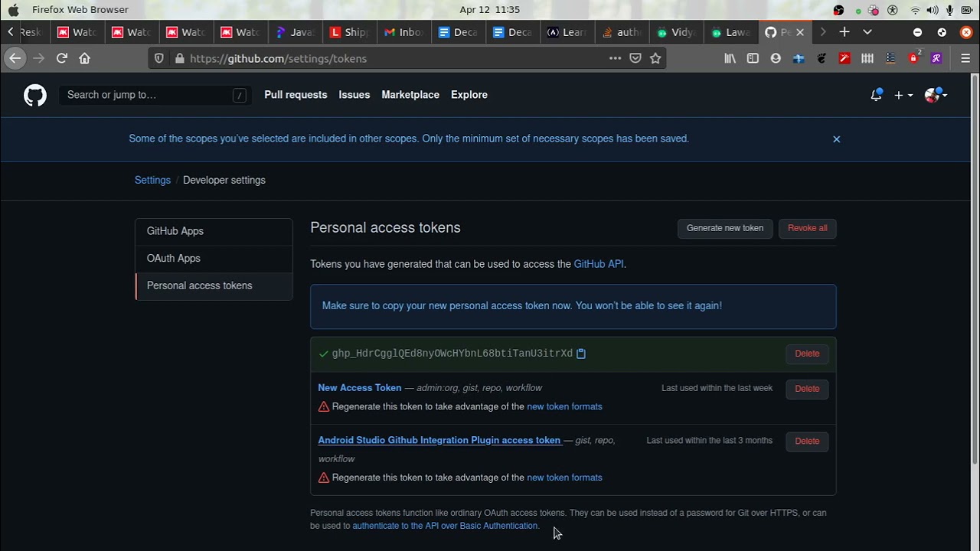Screen dimensions: 980x551
Task: Click the microphone status icon
Action: point(950,10)
